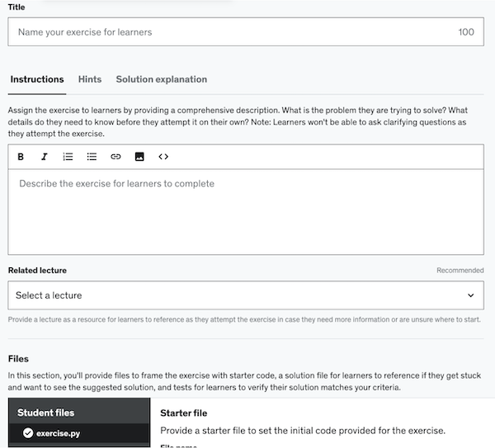Open the Select a lecture dropdown
The height and width of the screenshot is (448, 495).
(246, 295)
